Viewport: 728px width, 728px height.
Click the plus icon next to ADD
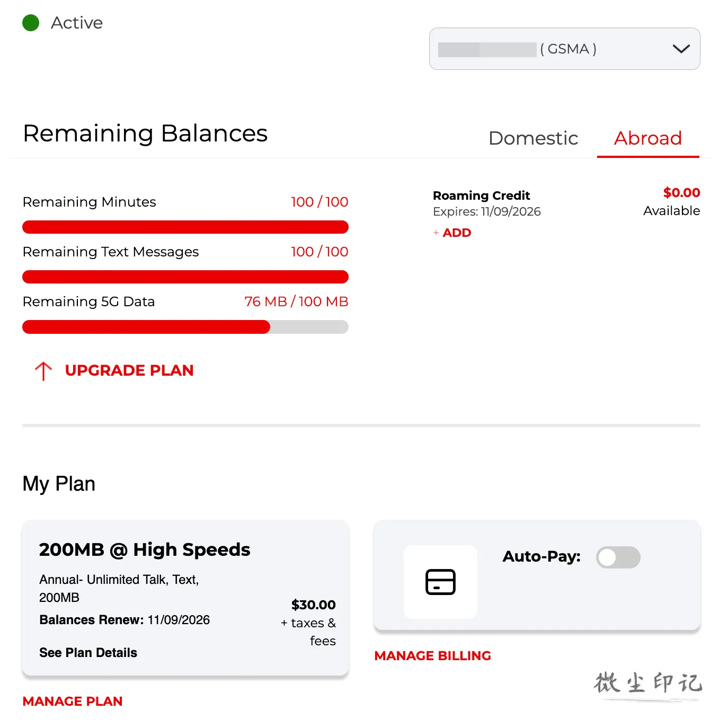436,233
